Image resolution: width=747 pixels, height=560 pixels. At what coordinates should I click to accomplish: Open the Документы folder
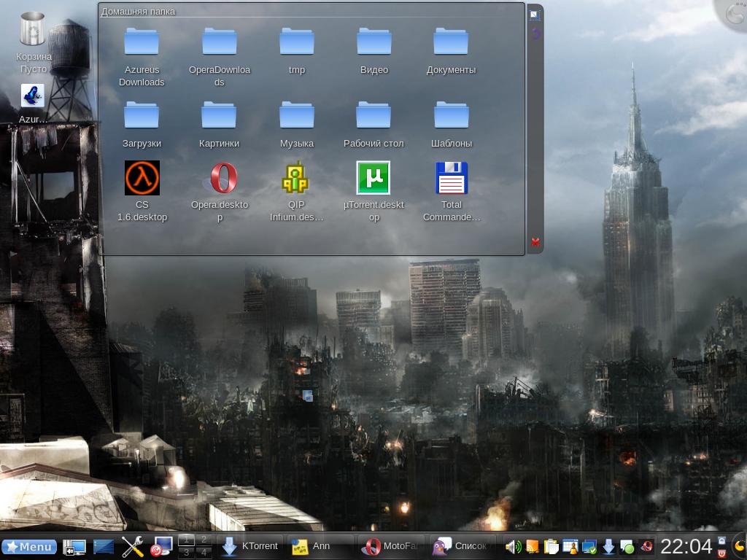pyautogui.click(x=451, y=51)
